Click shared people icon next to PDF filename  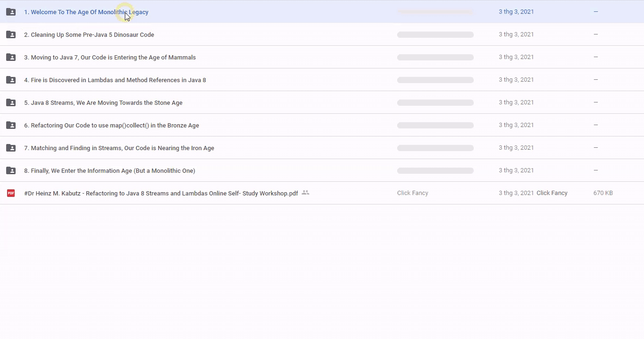[x=305, y=193]
